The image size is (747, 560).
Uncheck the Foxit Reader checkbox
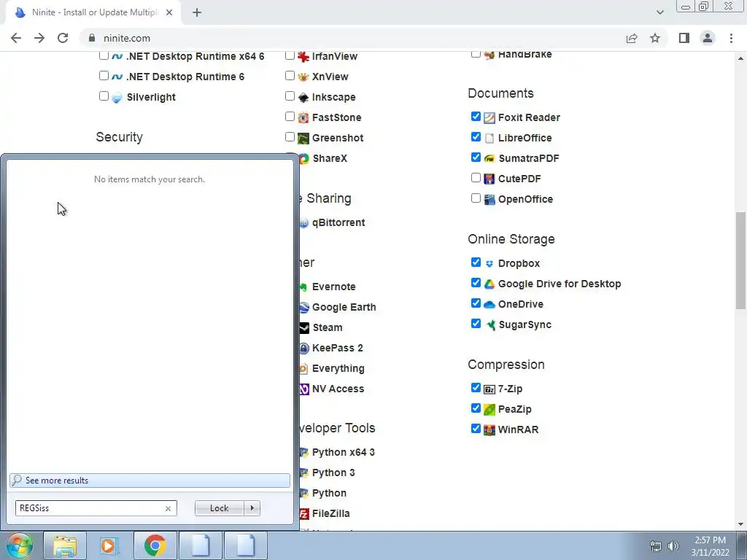point(476,117)
